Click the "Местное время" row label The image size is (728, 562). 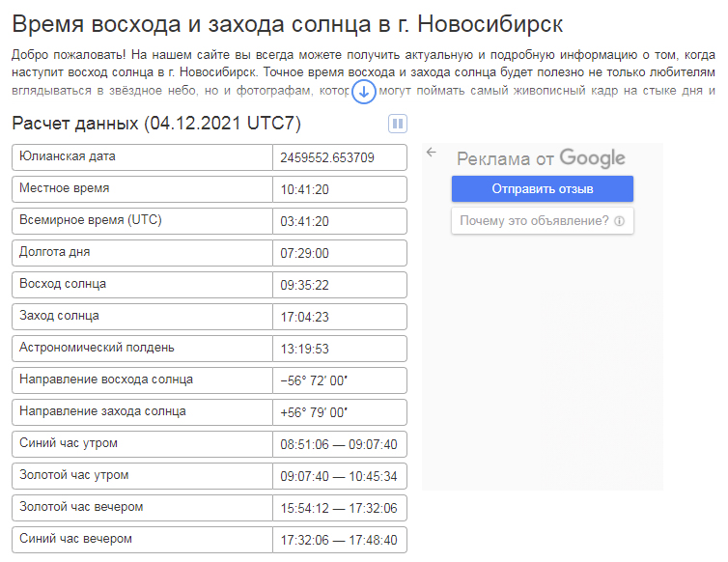point(65,188)
